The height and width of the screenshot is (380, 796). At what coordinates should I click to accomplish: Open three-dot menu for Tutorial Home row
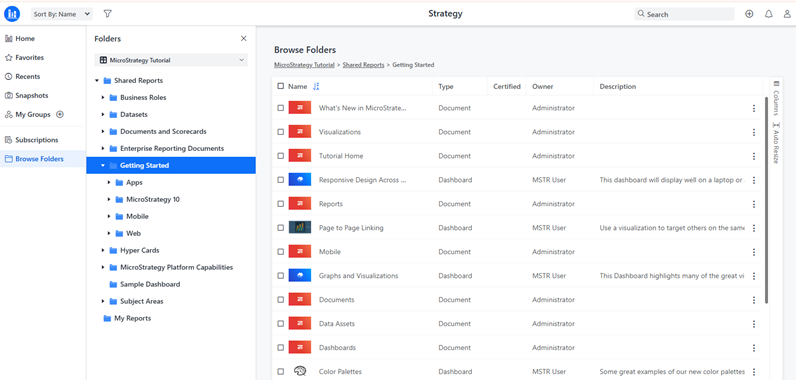click(x=754, y=156)
